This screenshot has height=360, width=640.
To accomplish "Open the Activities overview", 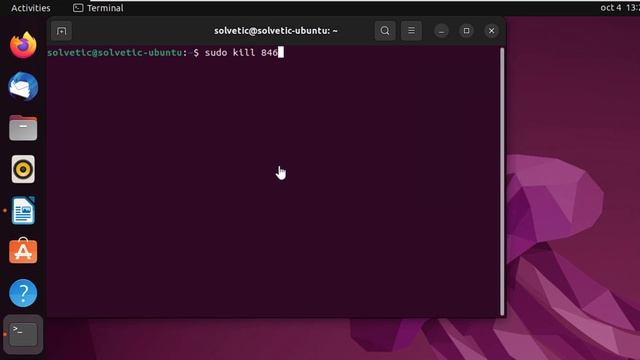I will [31, 8].
